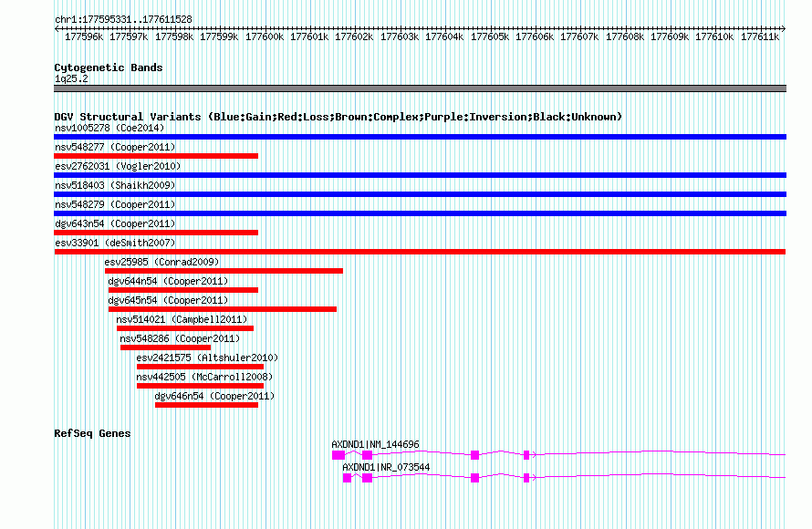Click the AXDND1|NM_144696 gene label
The image size is (812, 529).
coord(376,444)
